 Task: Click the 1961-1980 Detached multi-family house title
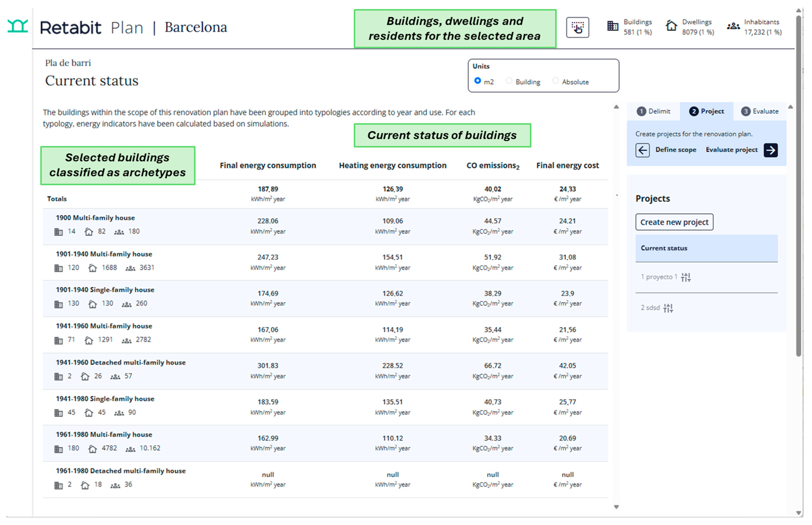pos(121,471)
